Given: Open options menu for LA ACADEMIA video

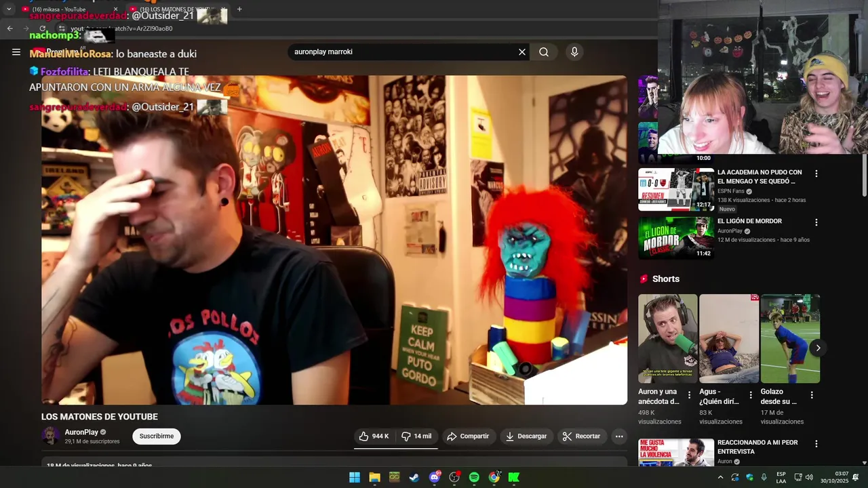Looking at the screenshot, I should click(x=816, y=174).
